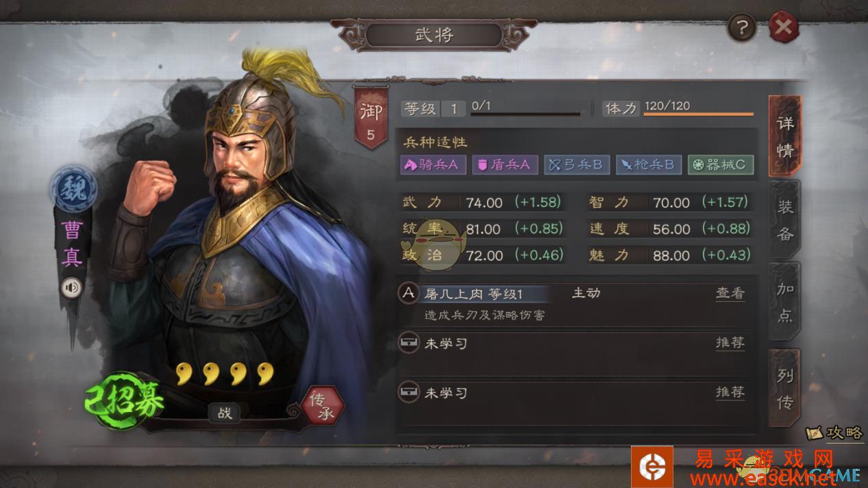The height and width of the screenshot is (488, 868).
Task: Tap the 御 5 cost banner
Action: tap(371, 118)
